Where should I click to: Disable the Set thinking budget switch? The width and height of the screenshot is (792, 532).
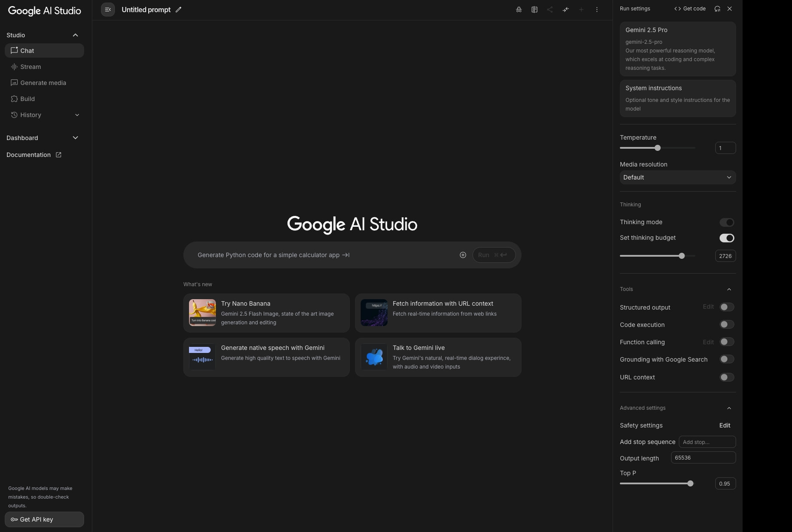point(727,238)
